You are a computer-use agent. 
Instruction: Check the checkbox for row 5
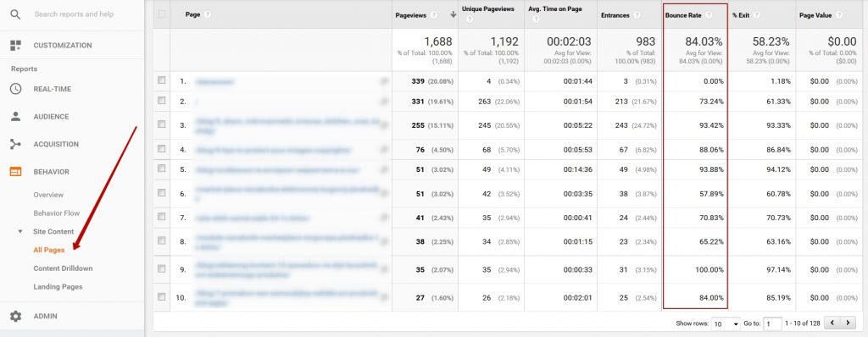[x=162, y=168]
